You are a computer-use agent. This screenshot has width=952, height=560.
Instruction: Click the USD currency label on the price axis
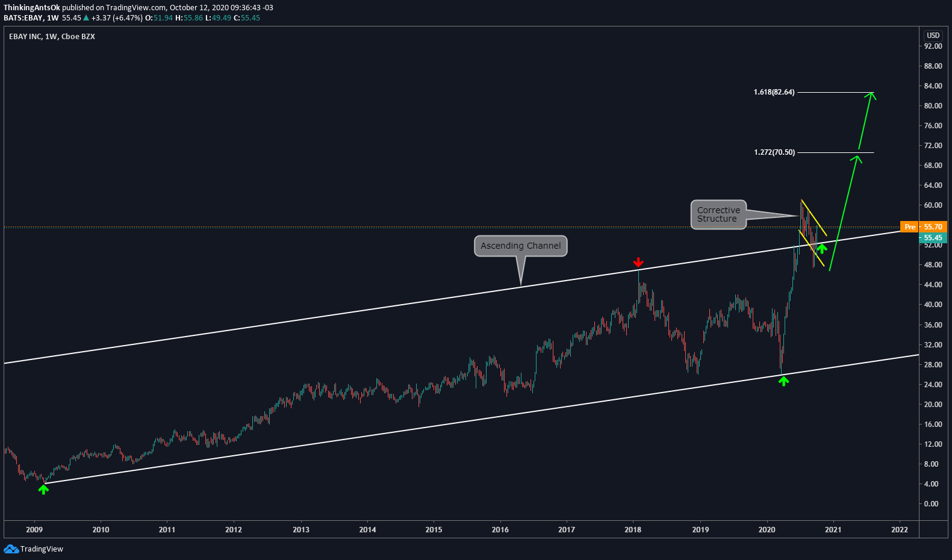[x=933, y=36]
